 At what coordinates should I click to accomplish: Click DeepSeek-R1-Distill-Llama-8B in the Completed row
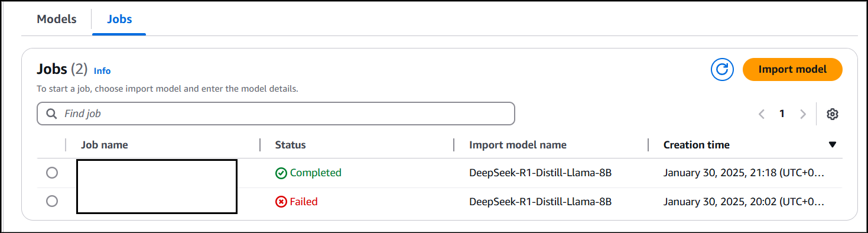point(540,173)
